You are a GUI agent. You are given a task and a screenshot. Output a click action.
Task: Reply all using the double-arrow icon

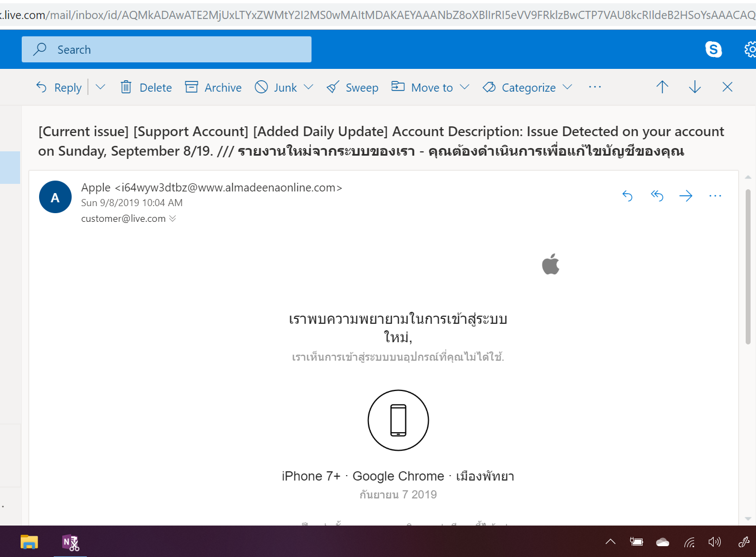click(x=657, y=196)
